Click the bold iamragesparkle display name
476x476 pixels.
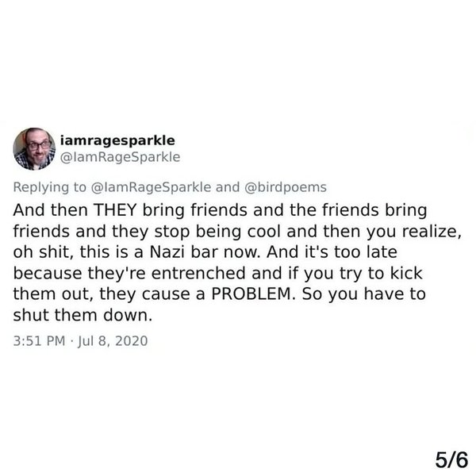coord(117,140)
